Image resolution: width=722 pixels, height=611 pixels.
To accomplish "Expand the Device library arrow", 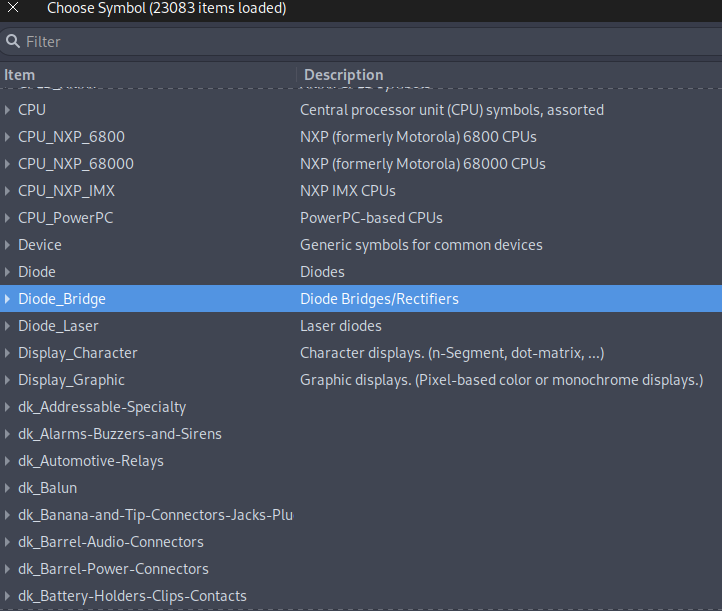I will tap(7, 245).
